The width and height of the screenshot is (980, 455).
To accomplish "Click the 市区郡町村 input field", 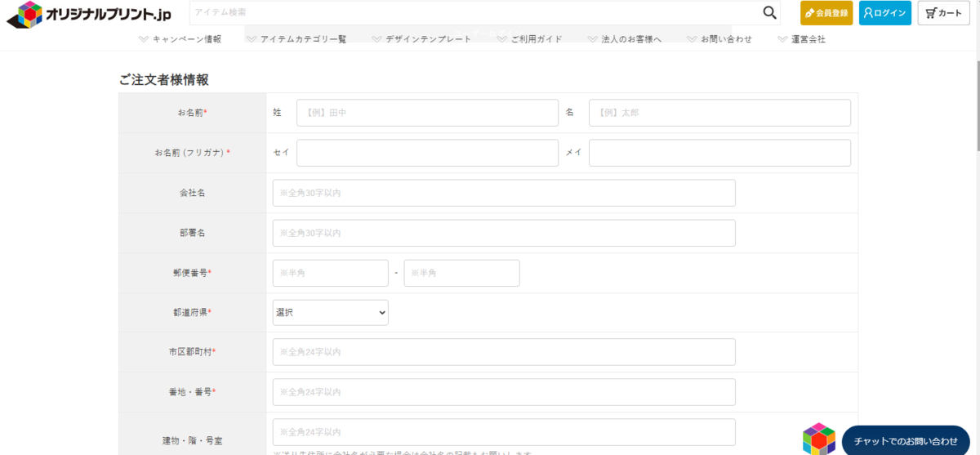I will click(x=504, y=352).
